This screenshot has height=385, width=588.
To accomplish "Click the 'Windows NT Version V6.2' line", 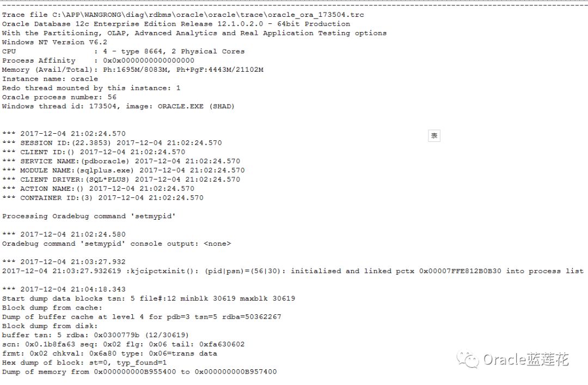I will click(x=54, y=42).
